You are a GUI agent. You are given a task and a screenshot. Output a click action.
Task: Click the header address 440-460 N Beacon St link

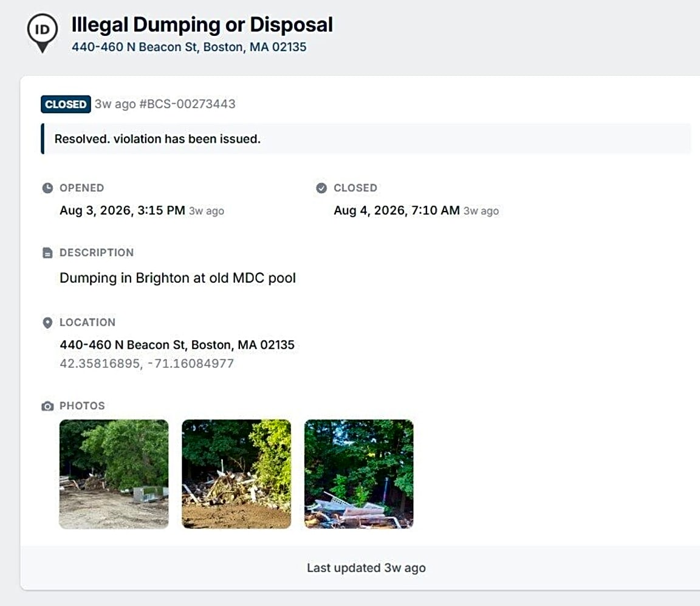pyautogui.click(x=189, y=47)
